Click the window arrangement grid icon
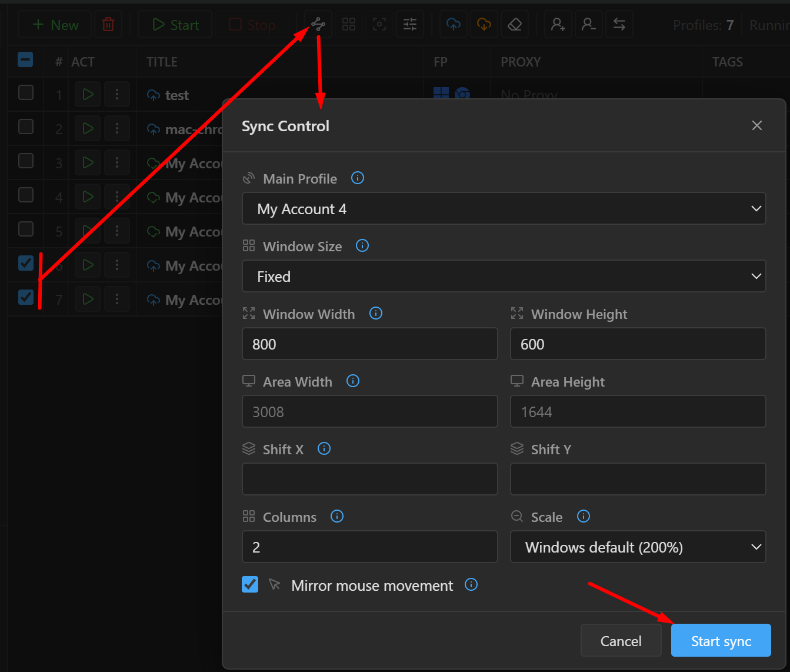The width and height of the screenshot is (790, 672). (x=349, y=25)
